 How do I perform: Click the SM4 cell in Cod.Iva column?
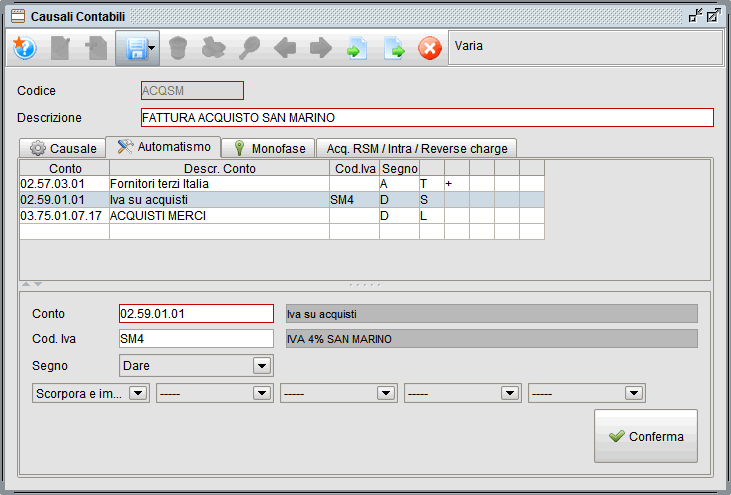pos(354,199)
